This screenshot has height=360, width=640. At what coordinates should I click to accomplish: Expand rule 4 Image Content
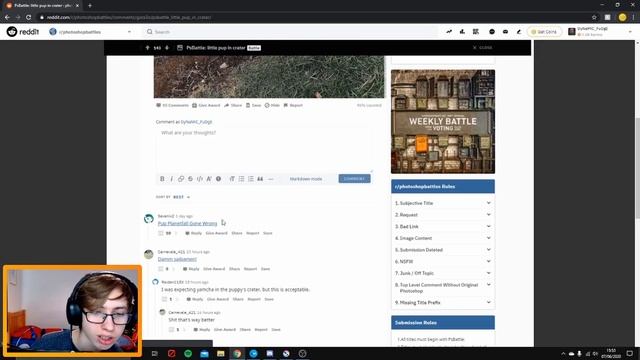(x=443, y=238)
